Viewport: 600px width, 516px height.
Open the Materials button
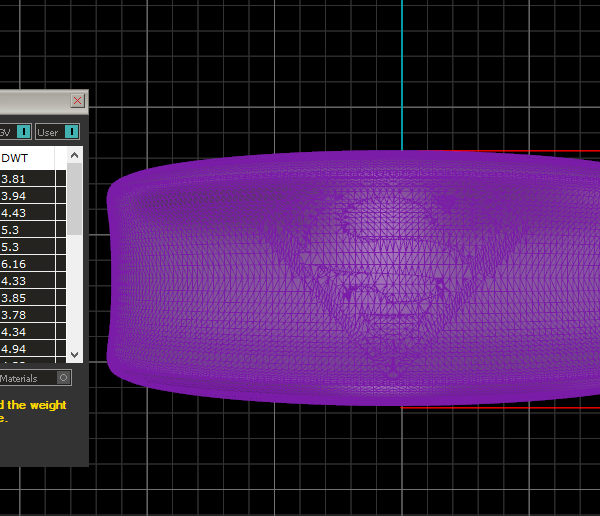(27, 378)
